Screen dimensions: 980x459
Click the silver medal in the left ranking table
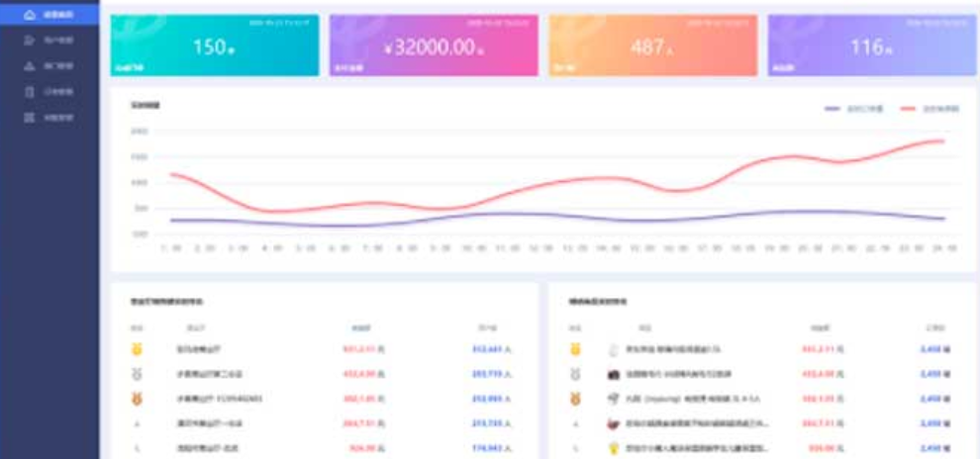137,374
